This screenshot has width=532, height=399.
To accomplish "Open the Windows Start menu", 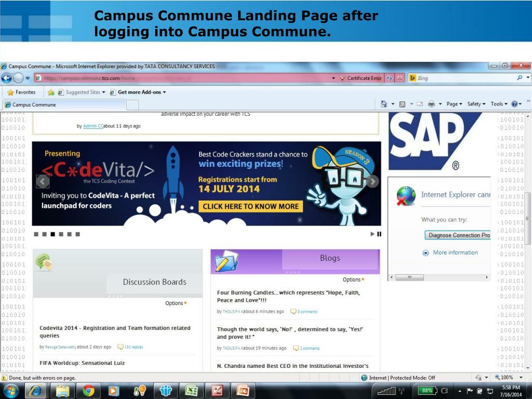I will click(11, 391).
